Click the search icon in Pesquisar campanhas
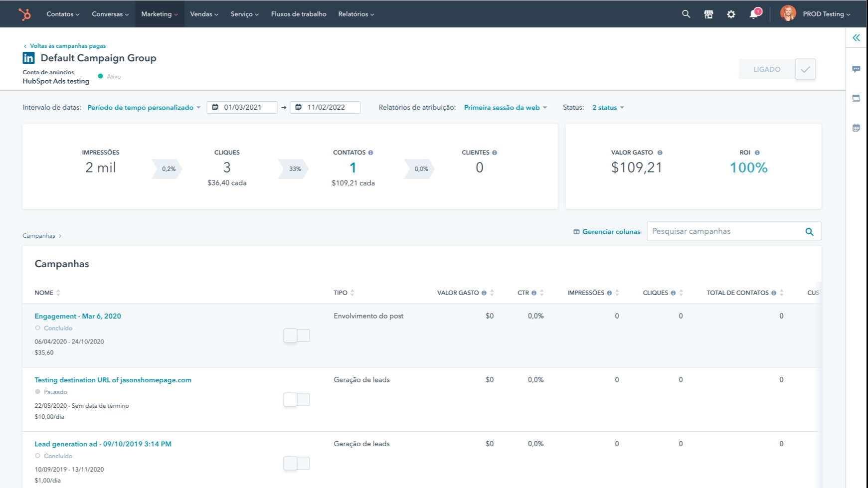Screen dimensions: 868x488 pyautogui.click(x=809, y=231)
